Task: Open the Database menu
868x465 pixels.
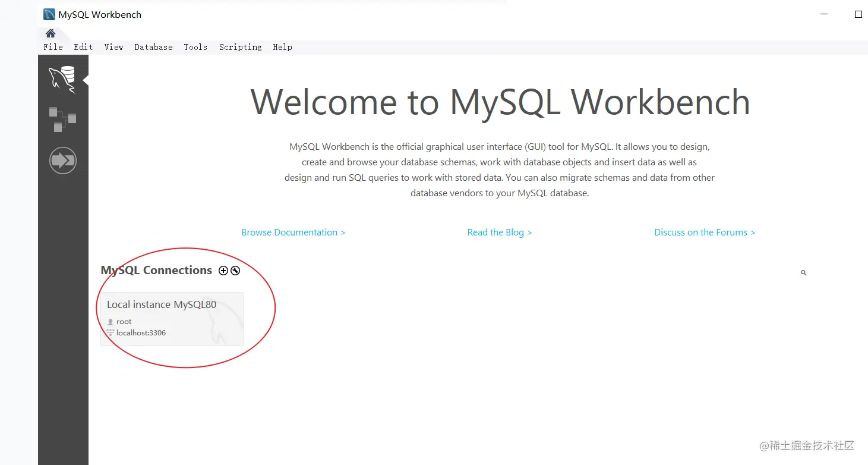Action: tap(153, 47)
